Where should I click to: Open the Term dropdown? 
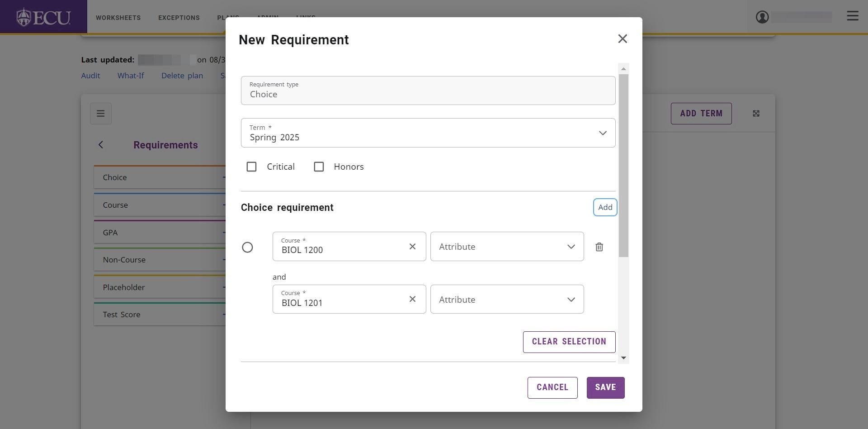pos(428,133)
